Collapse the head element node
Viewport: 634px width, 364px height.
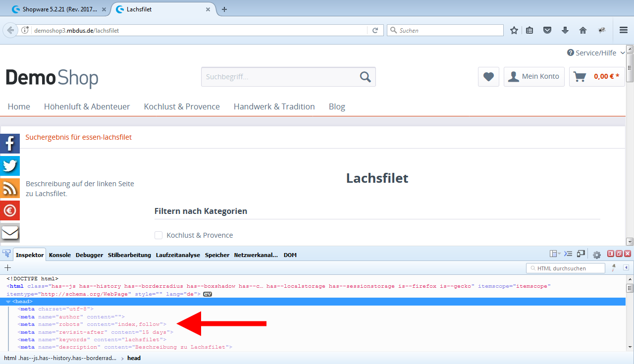(x=8, y=302)
